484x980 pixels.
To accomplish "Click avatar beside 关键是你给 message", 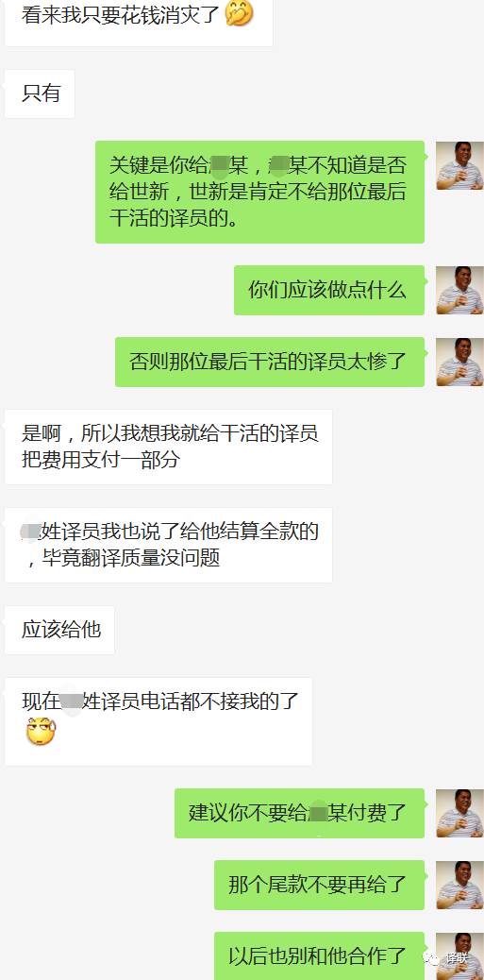I will tap(459, 165).
